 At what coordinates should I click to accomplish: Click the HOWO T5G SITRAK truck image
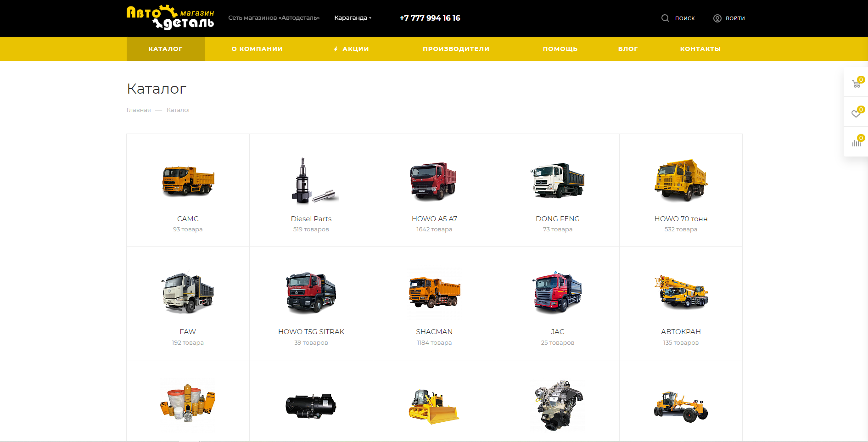coord(311,292)
